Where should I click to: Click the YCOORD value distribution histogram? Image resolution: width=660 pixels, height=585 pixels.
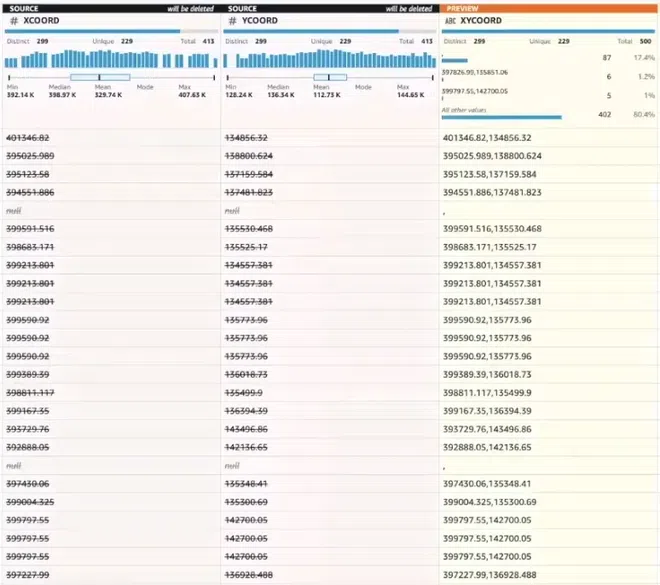(330, 59)
